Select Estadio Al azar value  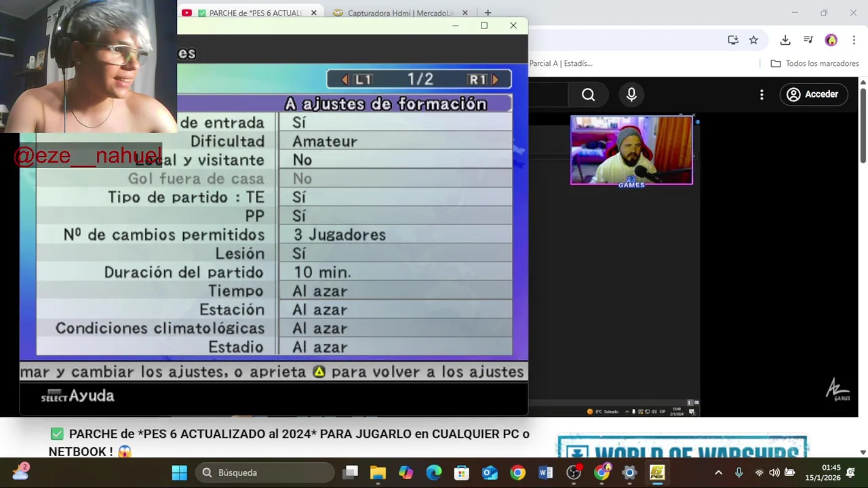click(x=319, y=347)
